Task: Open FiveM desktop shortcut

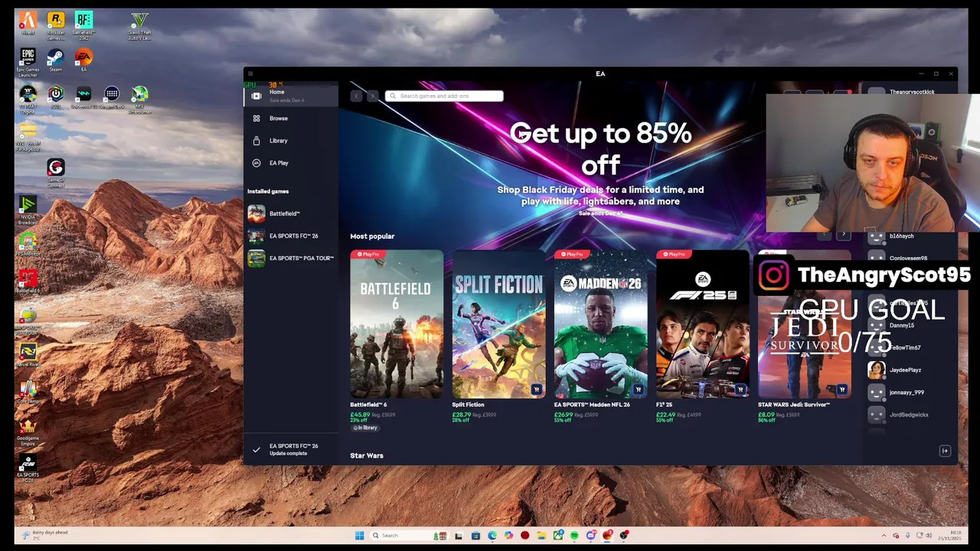Action: tap(28, 24)
